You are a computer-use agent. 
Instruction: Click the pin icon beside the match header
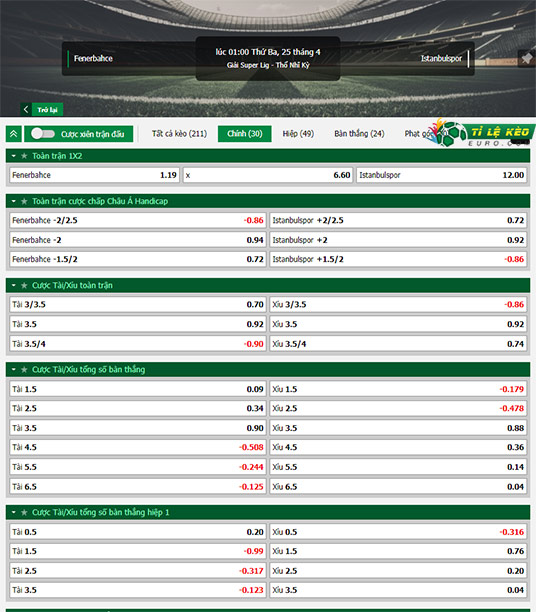point(527,59)
